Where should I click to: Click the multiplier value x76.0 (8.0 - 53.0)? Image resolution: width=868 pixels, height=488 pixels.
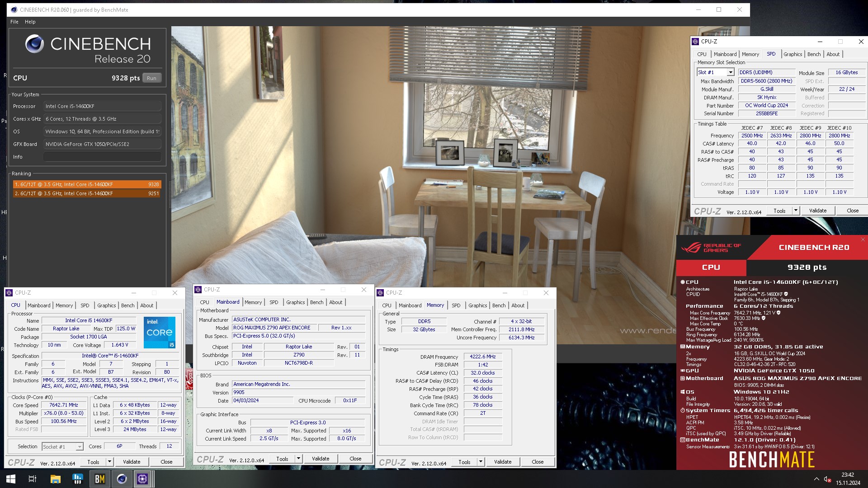[x=64, y=413]
